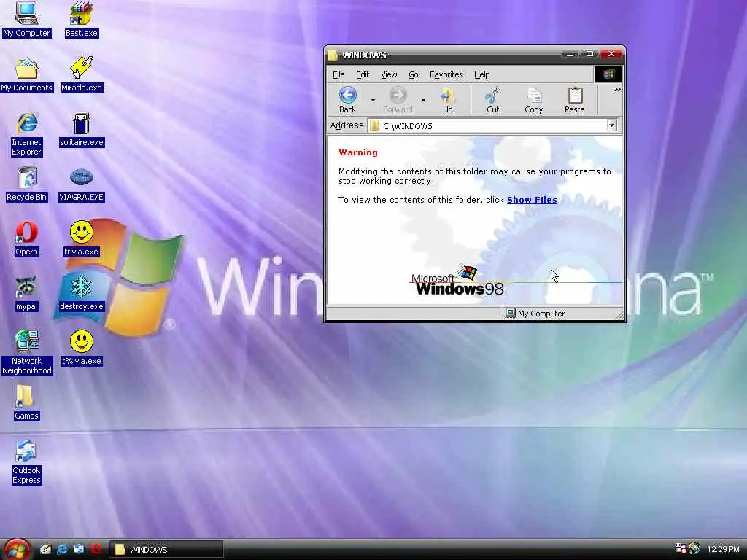Launch Internet Explorer from quick launch
This screenshot has width=747, height=560.
click(62, 549)
